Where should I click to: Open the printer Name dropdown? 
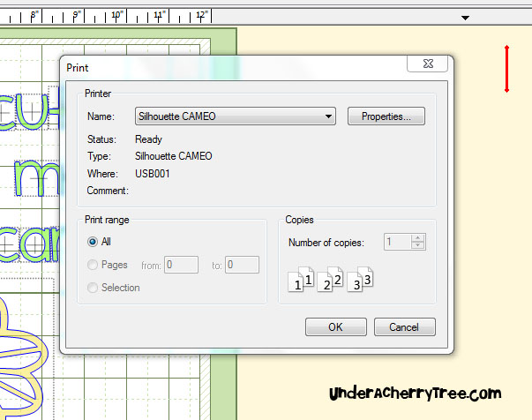coord(236,116)
